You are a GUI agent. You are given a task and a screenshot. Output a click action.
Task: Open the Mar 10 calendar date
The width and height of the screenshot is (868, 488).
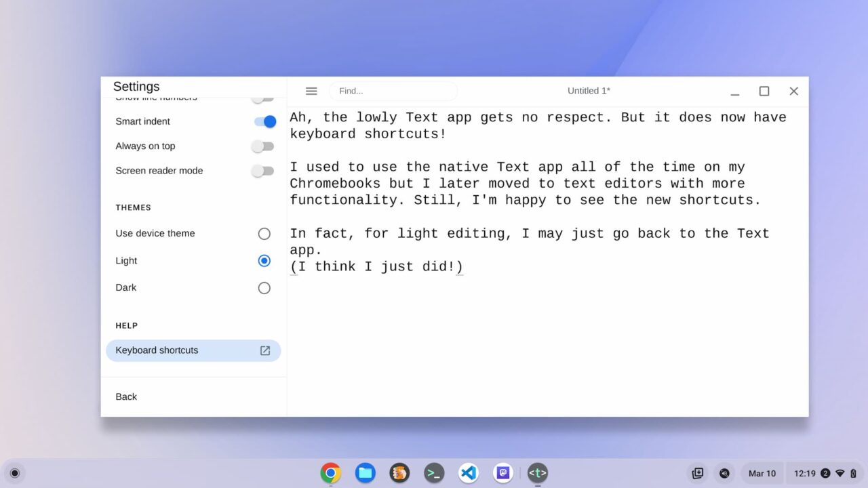click(762, 473)
